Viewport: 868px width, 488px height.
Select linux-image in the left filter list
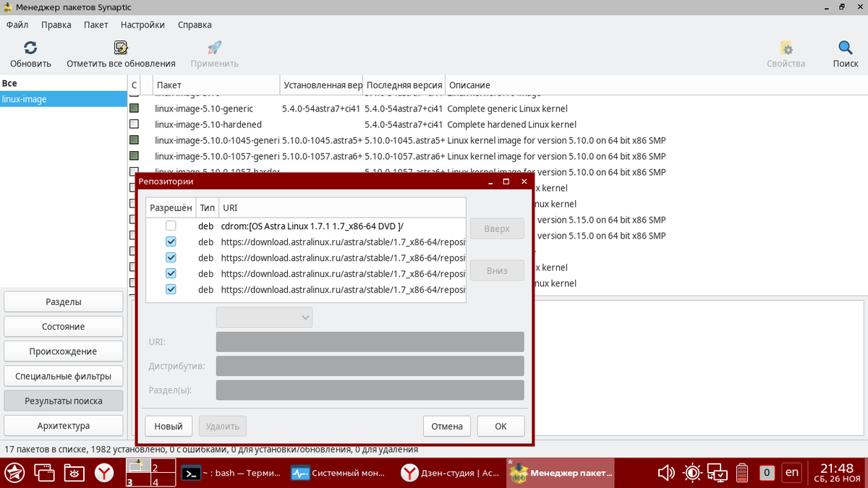[64, 99]
